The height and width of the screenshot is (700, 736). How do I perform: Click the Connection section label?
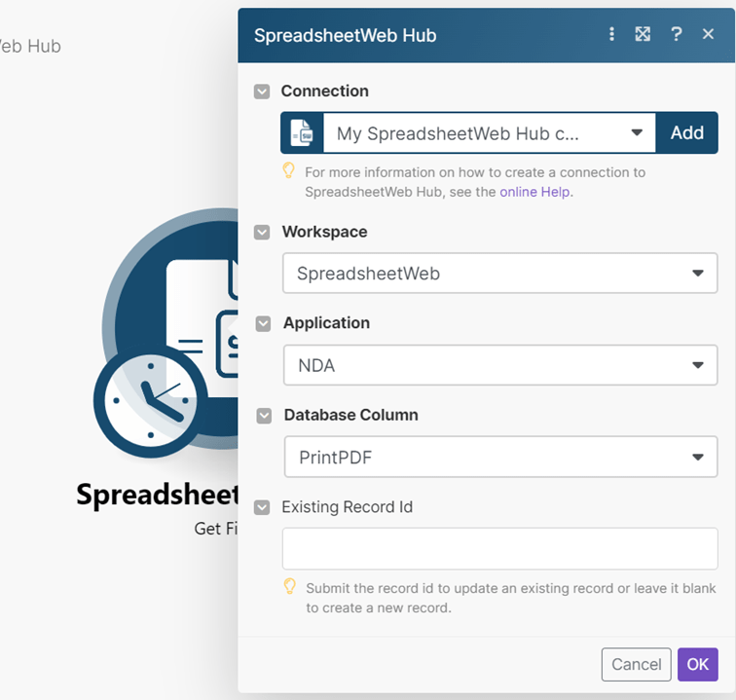click(325, 92)
